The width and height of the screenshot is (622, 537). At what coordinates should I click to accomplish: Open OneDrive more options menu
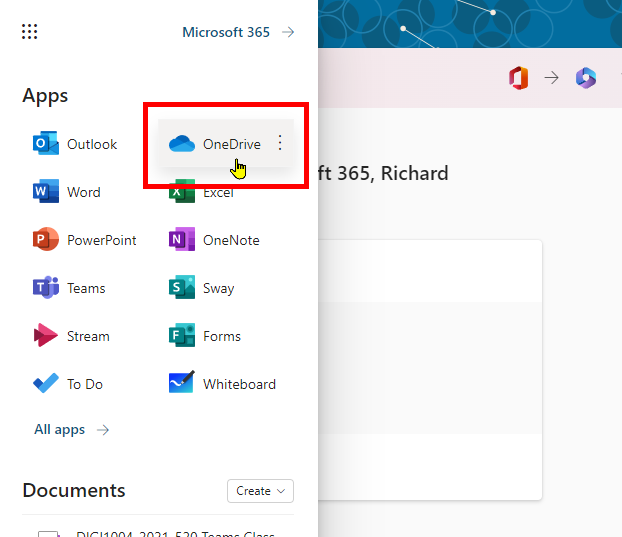pyautogui.click(x=280, y=143)
